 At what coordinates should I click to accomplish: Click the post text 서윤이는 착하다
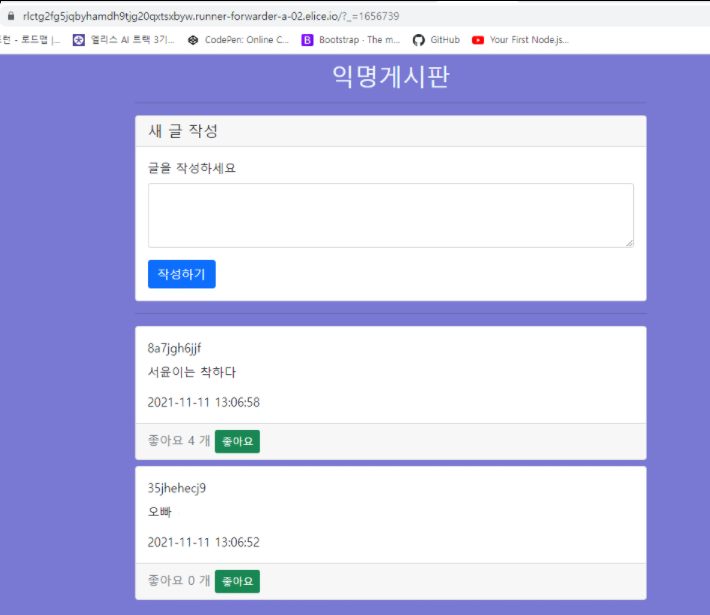pyautogui.click(x=192, y=372)
